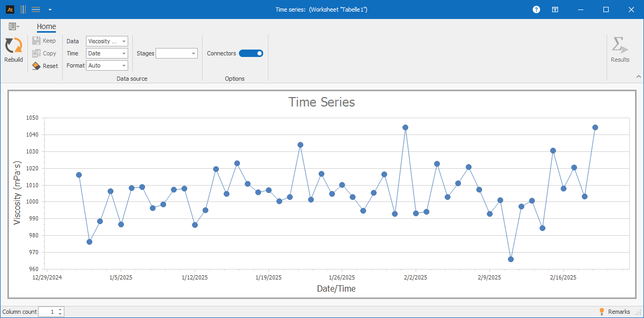The image size is (644, 318).
Task: Click the Reset eraser icon
Action: point(36,66)
